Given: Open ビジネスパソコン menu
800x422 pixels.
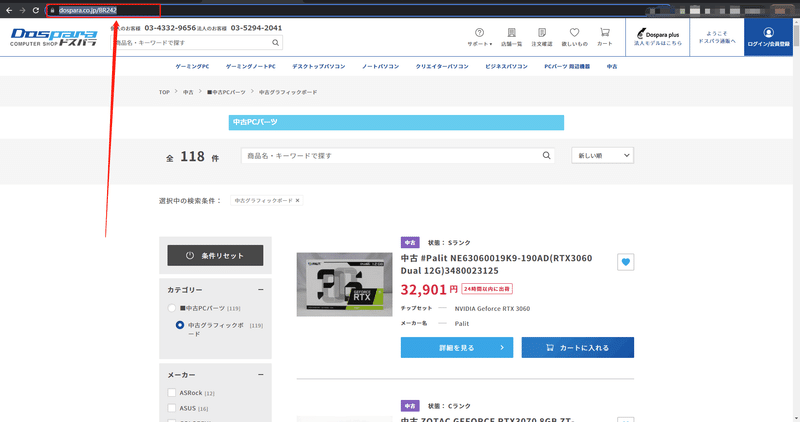Looking at the screenshot, I should click(x=507, y=66).
